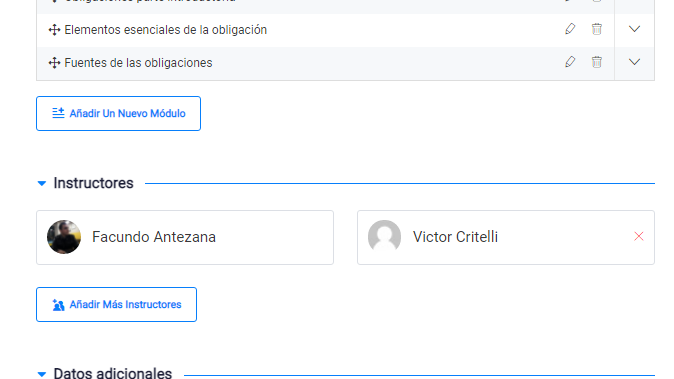This screenshot has height=379, width=674.
Task: Select Elementos esenciales de la obligación title
Action: point(165,30)
